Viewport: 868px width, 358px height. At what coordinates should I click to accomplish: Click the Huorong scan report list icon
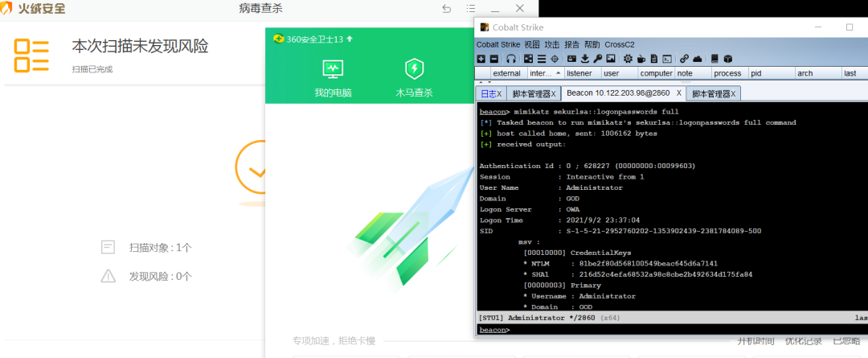coord(31,56)
